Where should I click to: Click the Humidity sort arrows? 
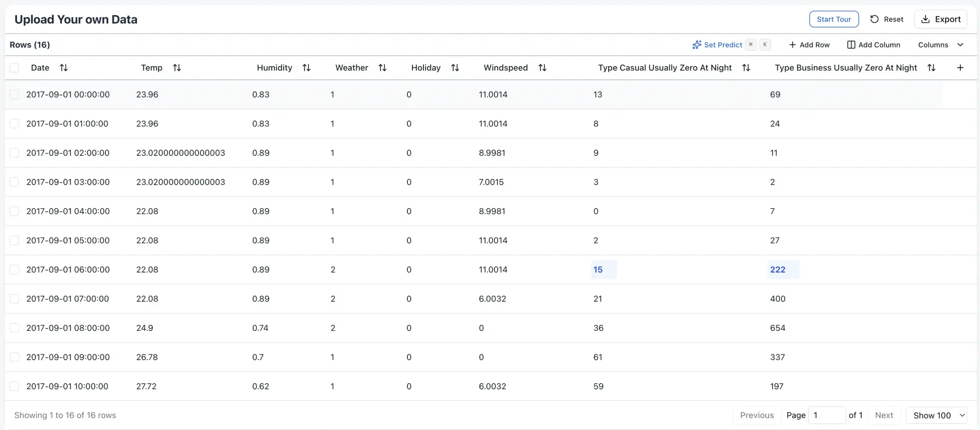pyautogui.click(x=306, y=68)
